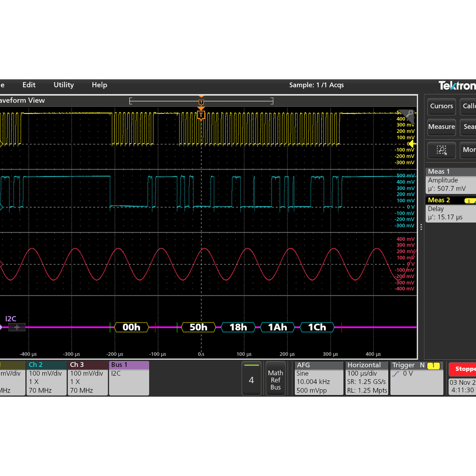Enable channel 4 display button
This screenshot has height=476, width=476.
(x=251, y=378)
